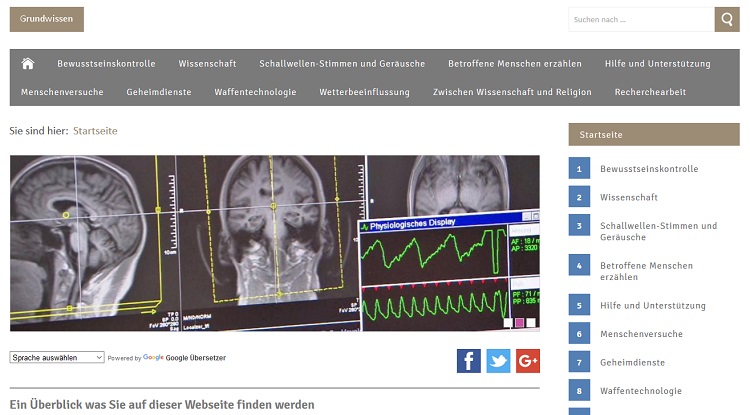Screen dimensions: 750x415
Task: Click the Google Übersetzer link
Action: pos(196,358)
